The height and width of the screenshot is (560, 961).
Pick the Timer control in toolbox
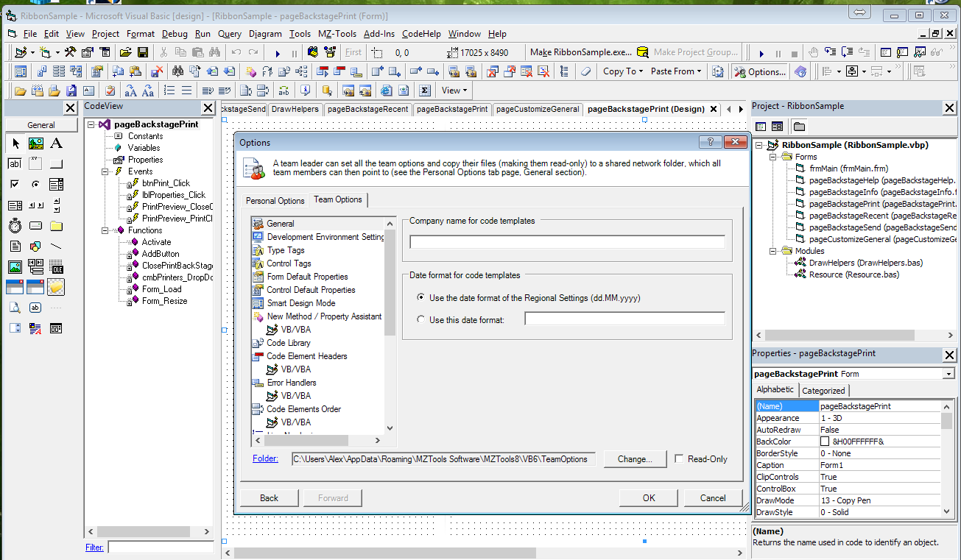click(15, 226)
